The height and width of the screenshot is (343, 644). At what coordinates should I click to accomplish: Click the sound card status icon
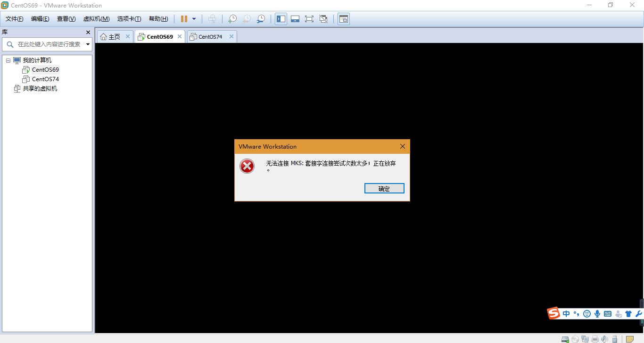pos(605,339)
